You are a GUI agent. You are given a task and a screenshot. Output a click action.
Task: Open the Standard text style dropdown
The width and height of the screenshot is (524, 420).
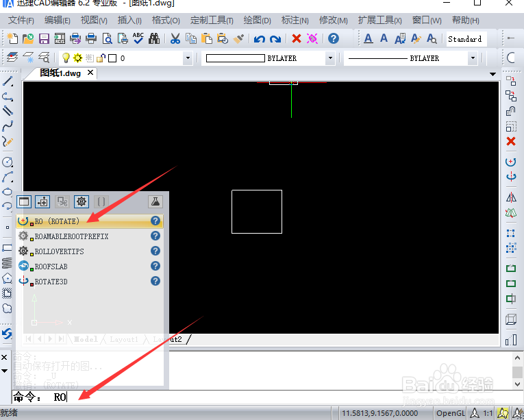click(x=466, y=39)
